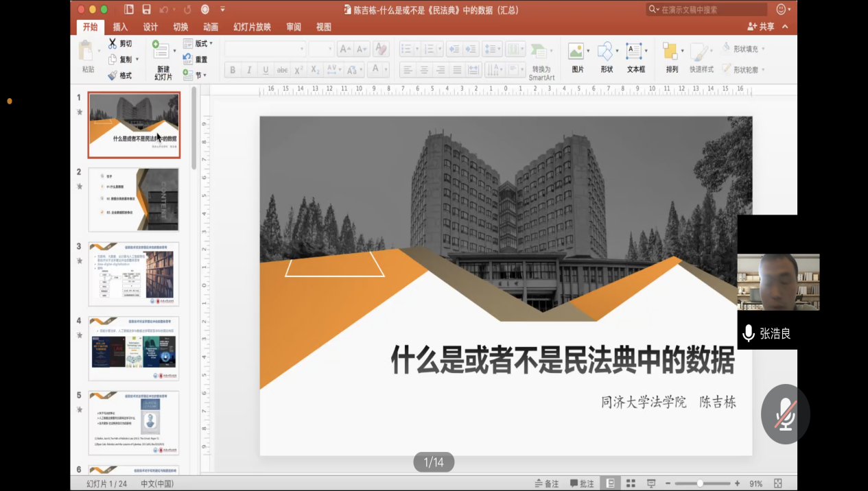Viewport: 868px width, 491px height.
Task: Unmute the crossed-out microphone button
Action: [x=785, y=414]
